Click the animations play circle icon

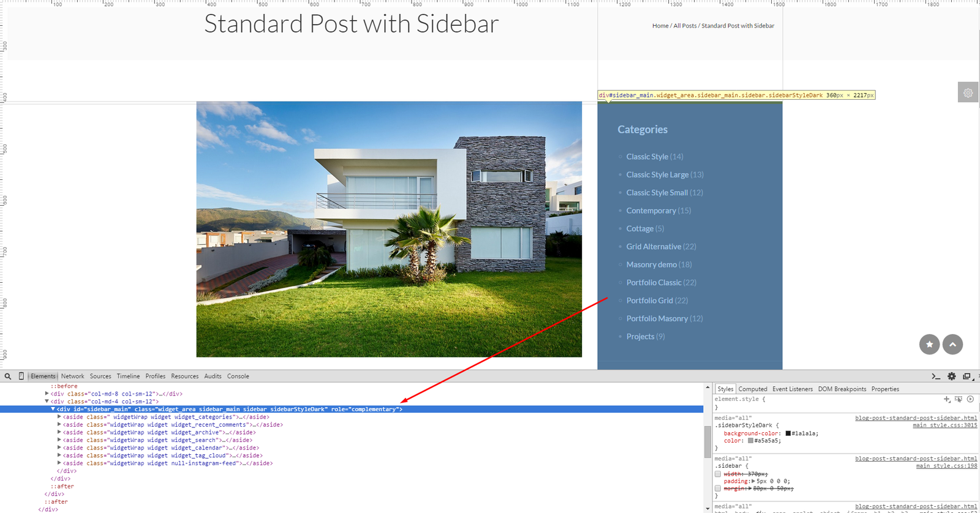click(x=970, y=399)
